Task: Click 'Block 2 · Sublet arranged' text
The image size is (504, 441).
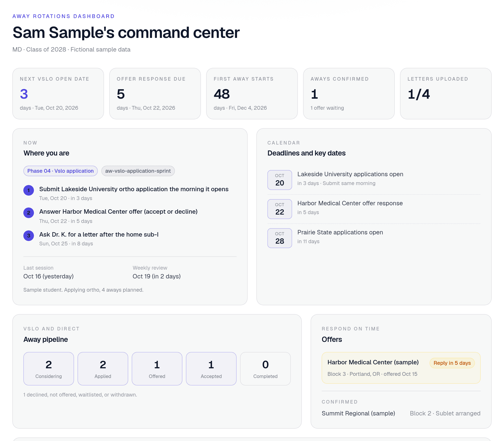Action: (445, 413)
